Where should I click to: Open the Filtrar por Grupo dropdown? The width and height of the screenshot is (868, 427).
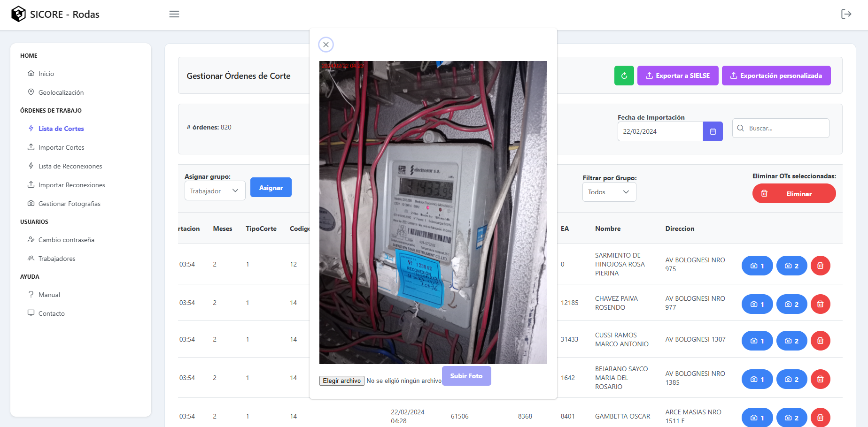pos(609,192)
